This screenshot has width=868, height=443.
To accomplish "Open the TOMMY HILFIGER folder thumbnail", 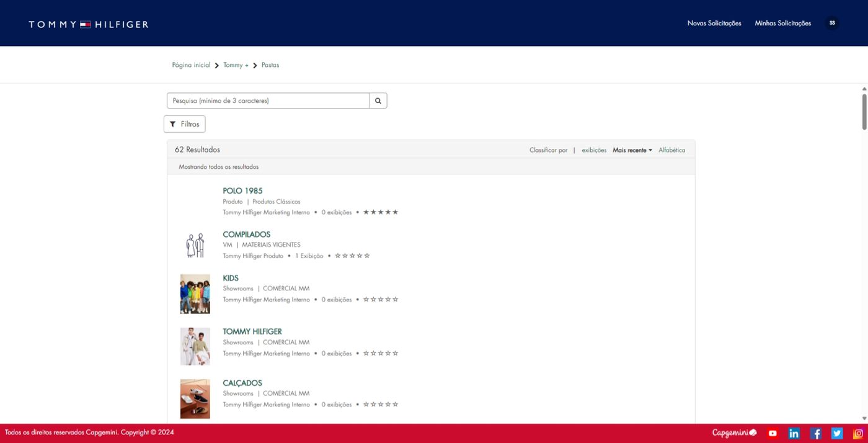I will point(195,346).
